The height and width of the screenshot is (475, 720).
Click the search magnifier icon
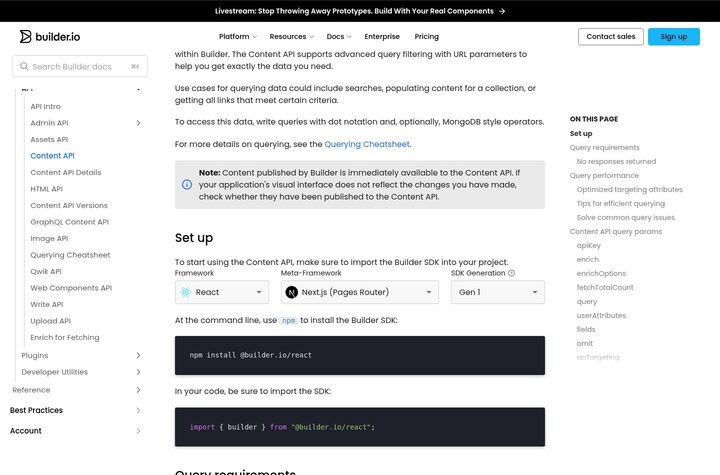tap(24, 67)
